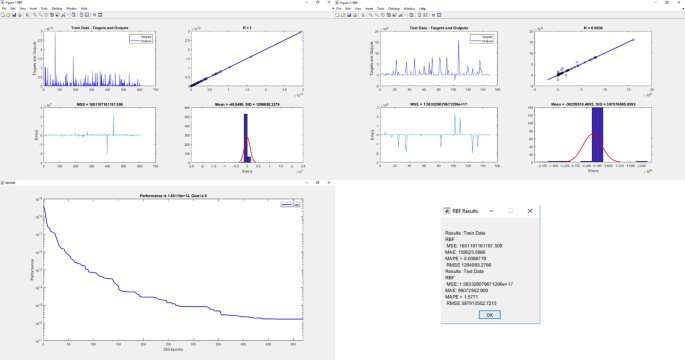
Task: Insert Legend via Figure 2 toolbar icon
Action: pos(425,15)
